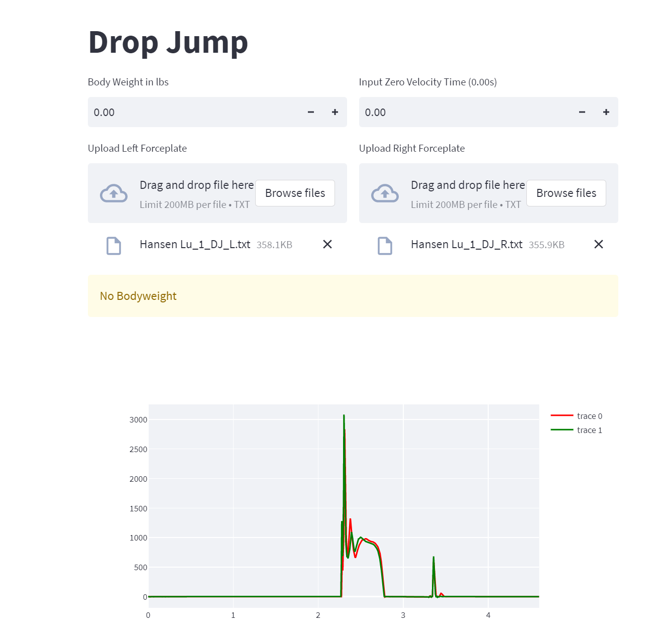Increase Zero Velocity Time with plus button
Image resolution: width=665 pixels, height=644 pixels.
(x=606, y=112)
